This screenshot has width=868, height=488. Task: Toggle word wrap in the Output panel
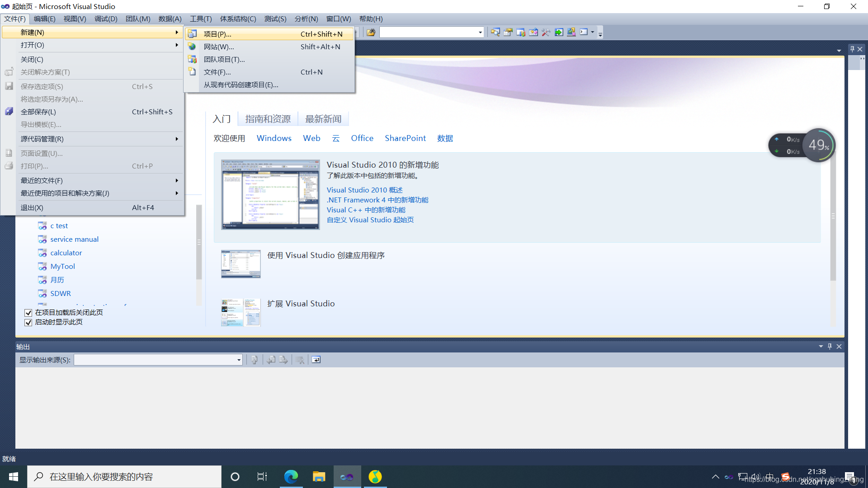(316, 360)
